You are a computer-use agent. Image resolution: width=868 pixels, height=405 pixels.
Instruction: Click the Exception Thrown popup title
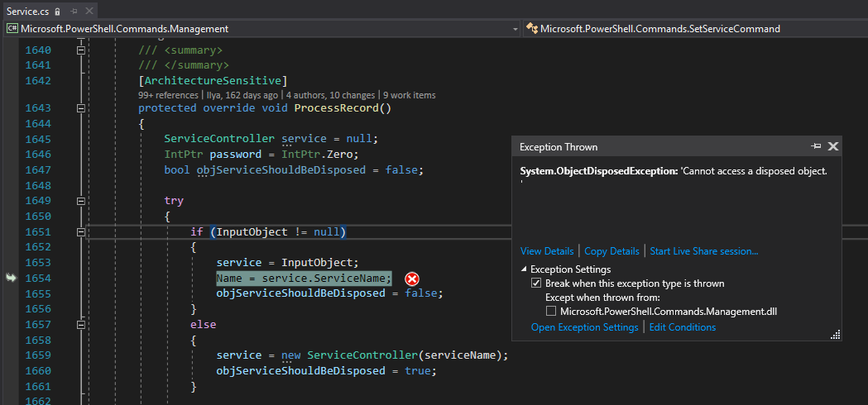[x=559, y=147]
